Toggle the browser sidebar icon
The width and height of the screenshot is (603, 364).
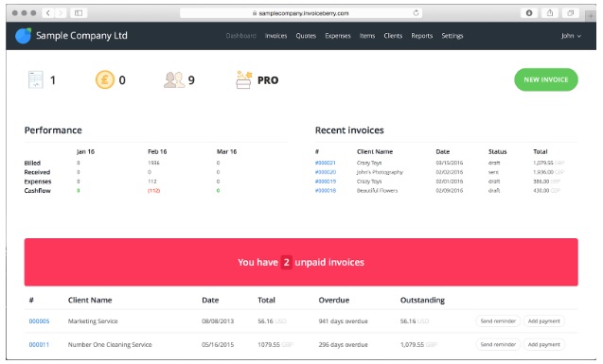click(x=79, y=13)
